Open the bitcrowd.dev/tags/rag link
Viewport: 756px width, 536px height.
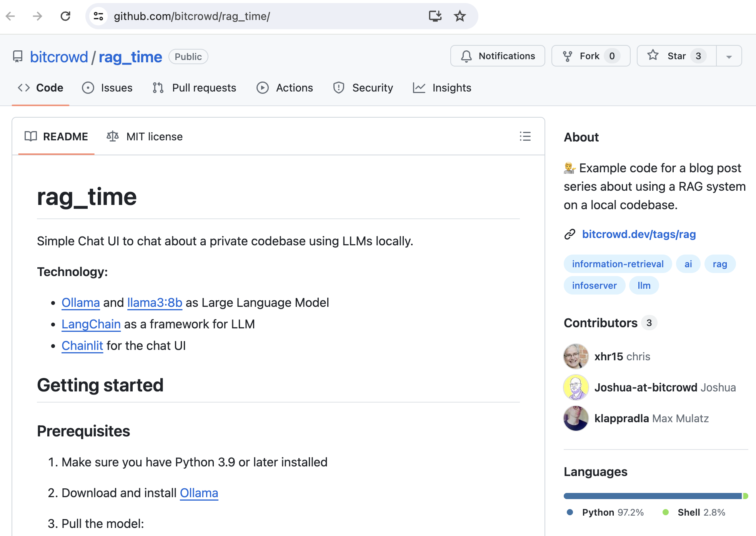639,234
